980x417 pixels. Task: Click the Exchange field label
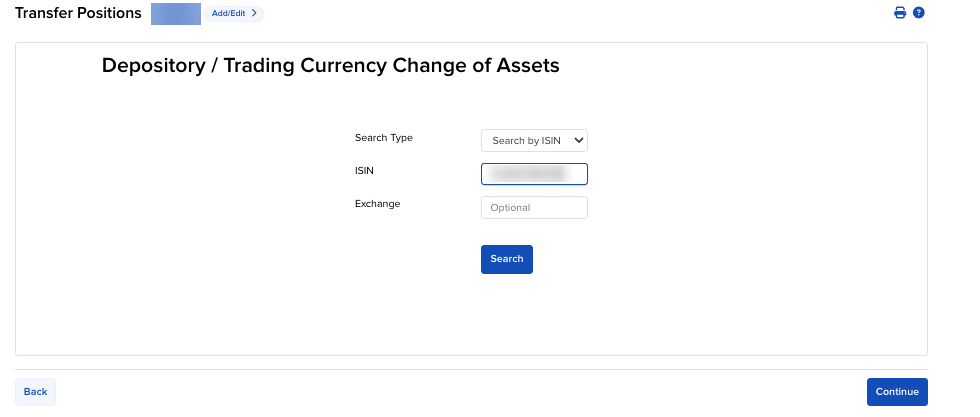tap(377, 204)
